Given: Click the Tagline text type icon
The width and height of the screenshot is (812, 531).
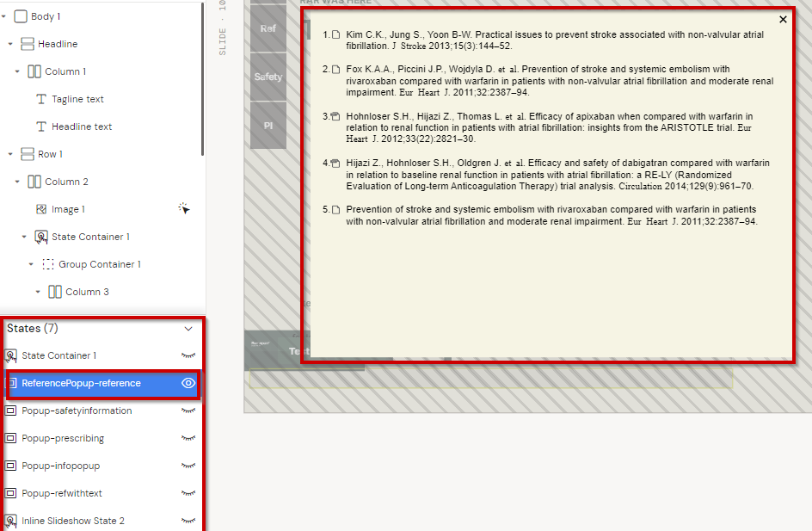Looking at the screenshot, I should pyautogui.click(x=41, y=99).
